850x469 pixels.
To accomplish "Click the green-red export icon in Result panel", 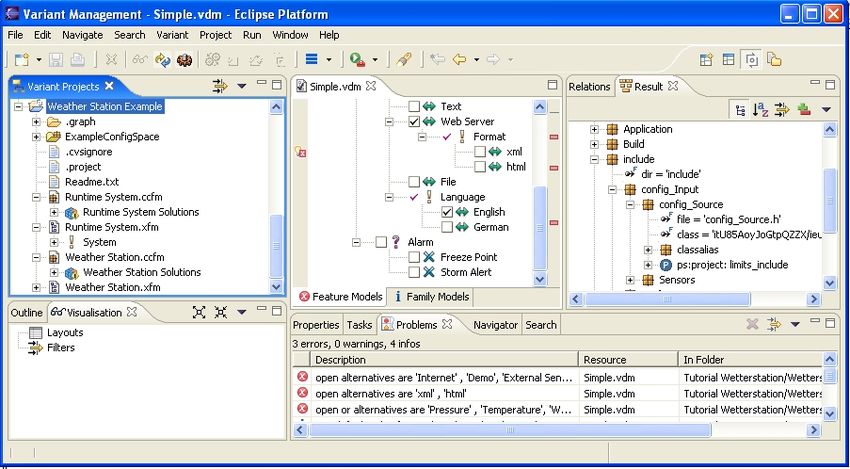I will 804,110.
